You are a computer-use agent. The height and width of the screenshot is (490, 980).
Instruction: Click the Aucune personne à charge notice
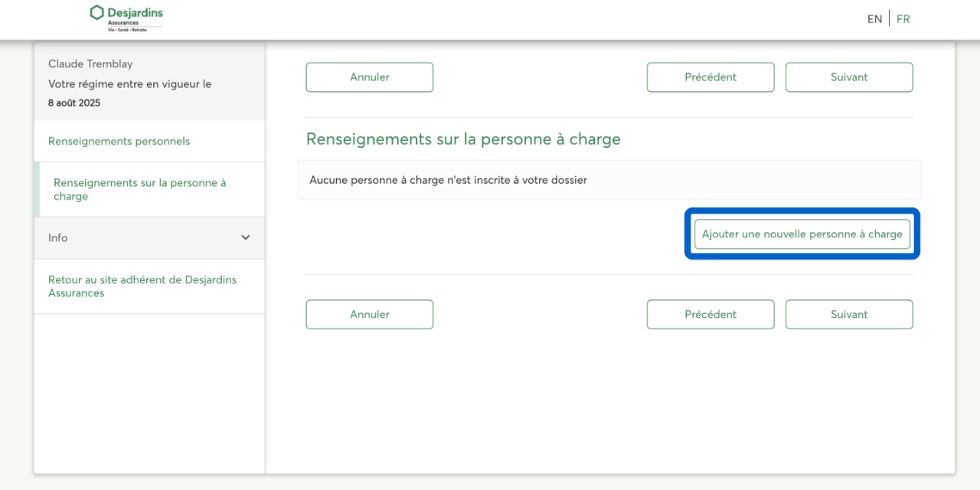pyautogui.click(x=448, y=180)
